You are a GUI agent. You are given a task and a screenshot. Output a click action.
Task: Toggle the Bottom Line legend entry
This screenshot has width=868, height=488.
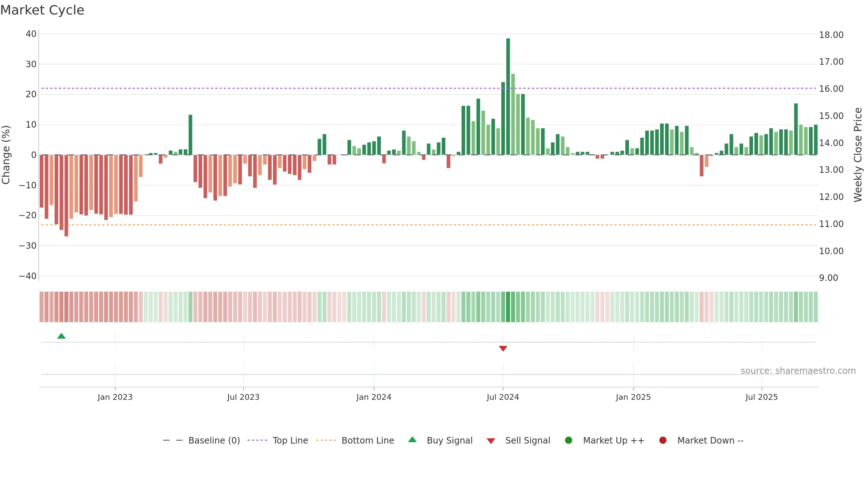[355, 441]
